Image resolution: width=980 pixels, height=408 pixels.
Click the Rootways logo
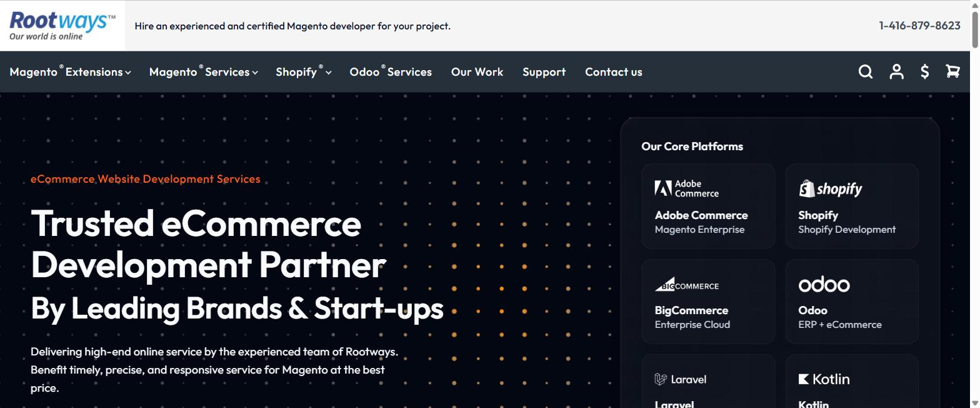(62, 26)
